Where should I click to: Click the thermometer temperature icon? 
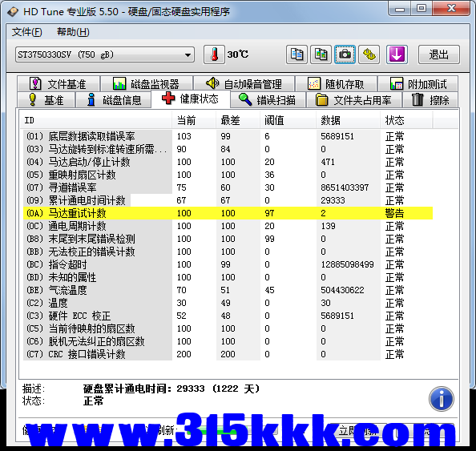[x=214, y=54]
